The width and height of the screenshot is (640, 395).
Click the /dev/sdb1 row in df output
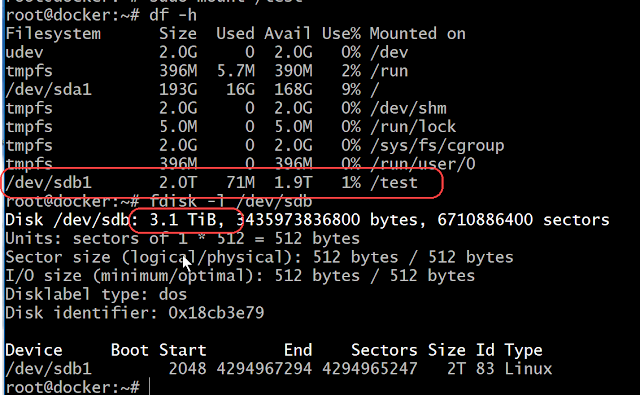pos(211,182)
